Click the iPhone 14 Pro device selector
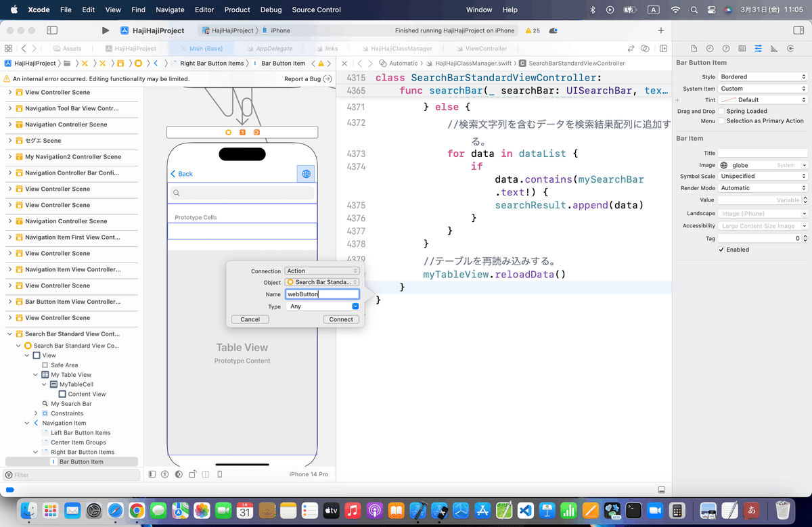Viewport: 812px width, 527px height. pos(309,474)
